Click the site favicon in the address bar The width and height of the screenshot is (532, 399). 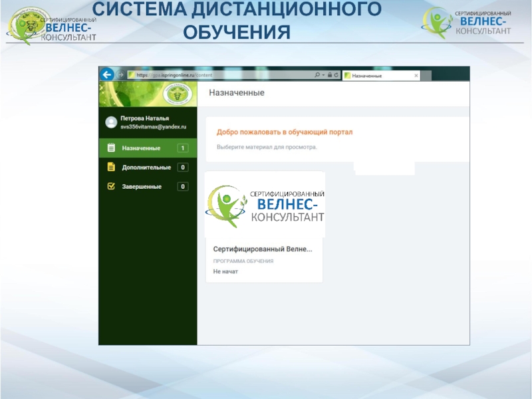click(x=132, y=75)
